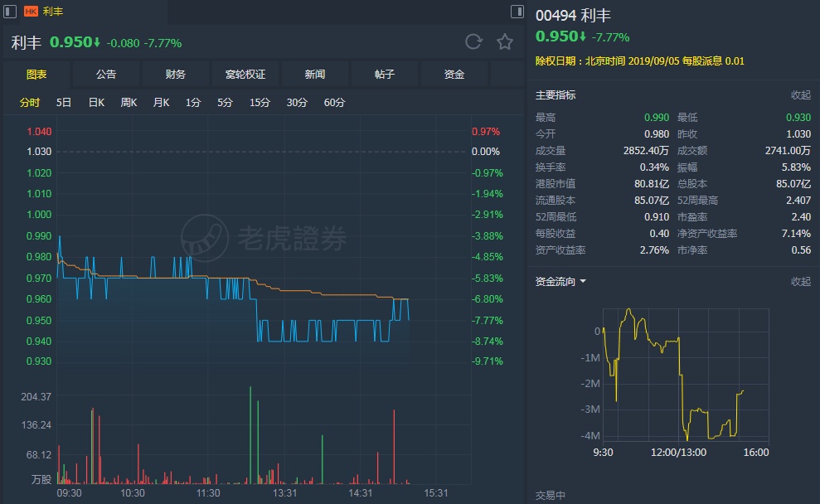820x504 pixels.
Task: Select the 30分 chart interval
Action: (x=297, y=103)
